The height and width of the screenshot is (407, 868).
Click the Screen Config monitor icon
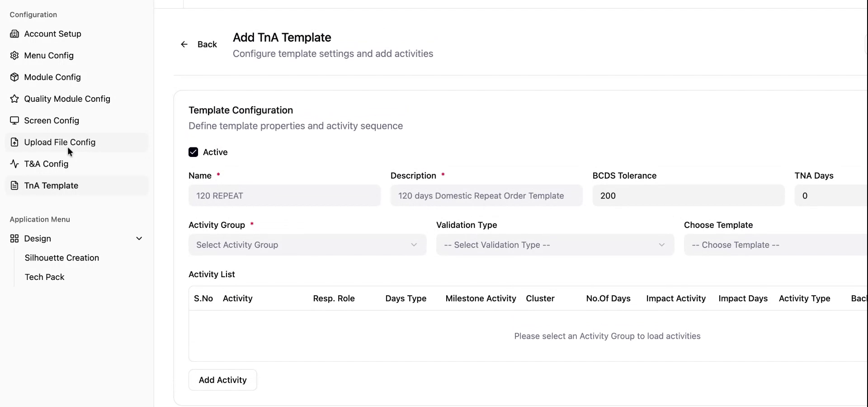(x=14, y=121)
